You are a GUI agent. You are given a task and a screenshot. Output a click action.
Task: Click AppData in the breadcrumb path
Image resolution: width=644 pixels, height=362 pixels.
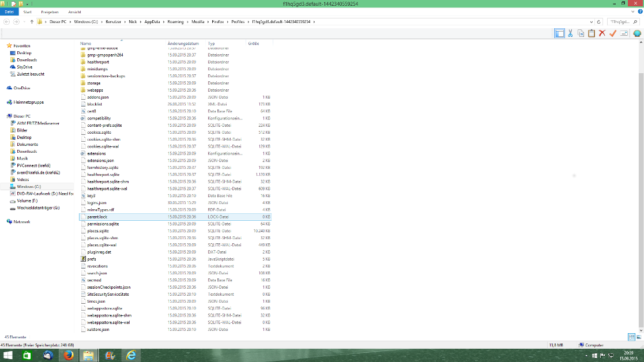(152, 22)
